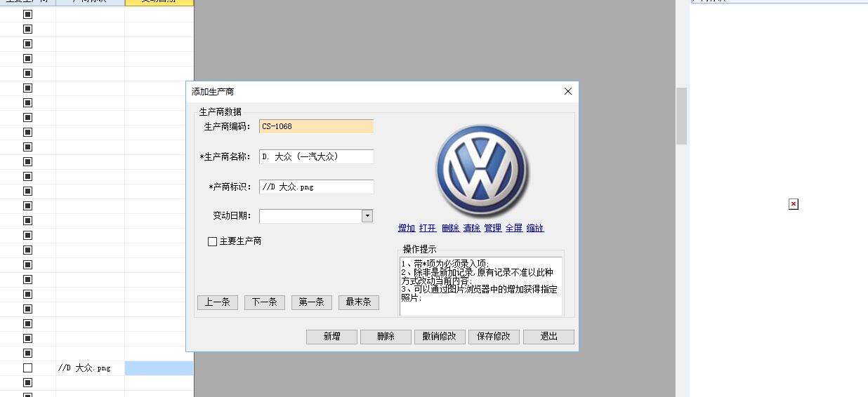Check the empty checkbox in the //D 大众.png row
The height and width of the screenshot is (397, 868).
pyautogui.click(x=27, y=368)
